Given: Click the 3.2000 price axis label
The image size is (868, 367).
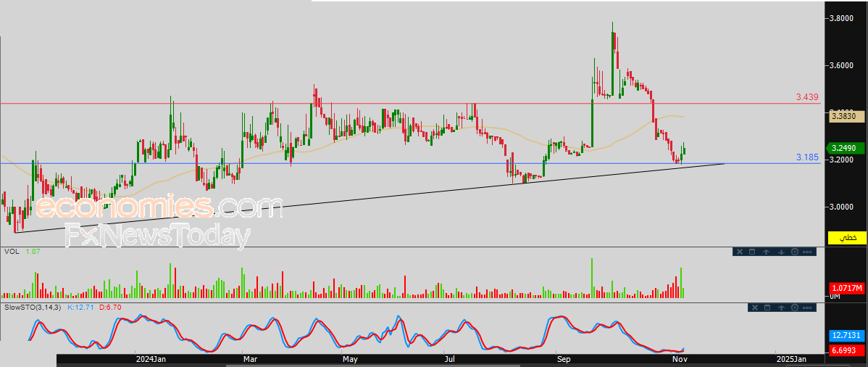Looking at the screenshot, I should tap(841, 160).
